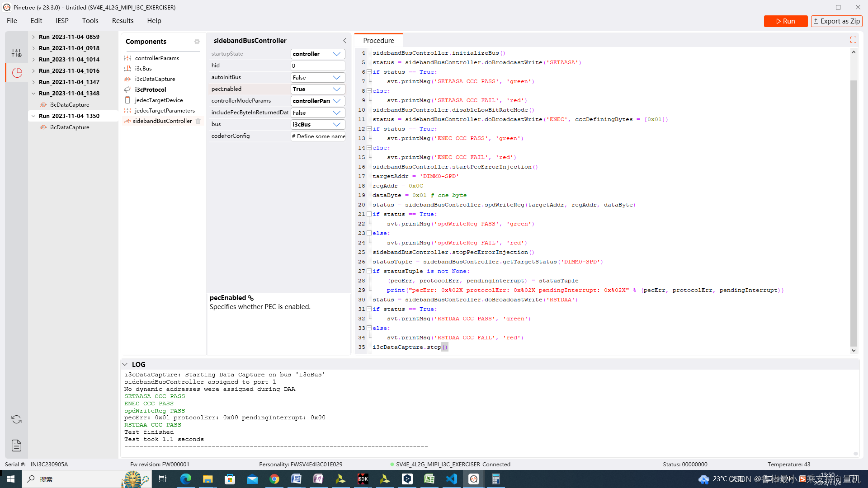Open Windows Start menu

coord(11,479)
